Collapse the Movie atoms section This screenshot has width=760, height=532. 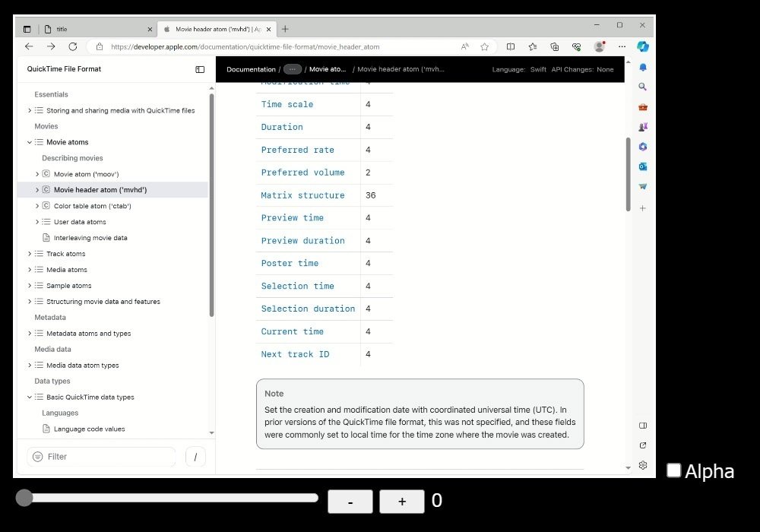(30, 142)
